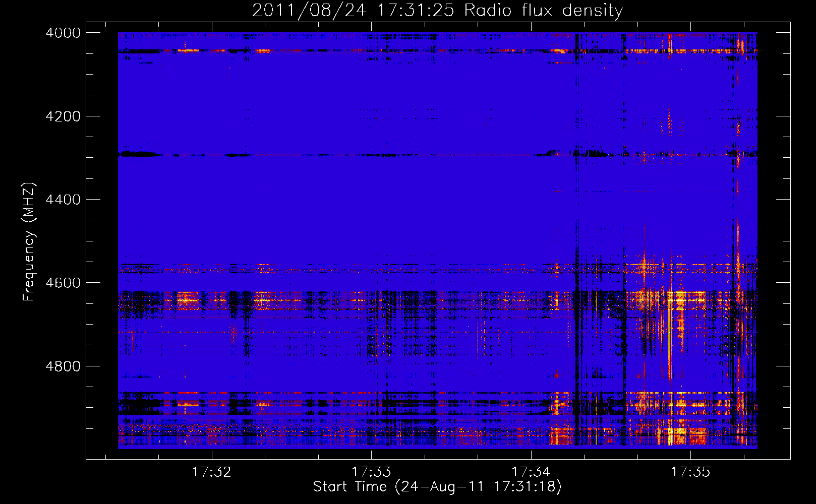The width and height of the screenshot is (816, 504).
Task: Click the 'Start Time (24-Aug-11 17:31:18)' label
Action: click(x=437, y=487)
